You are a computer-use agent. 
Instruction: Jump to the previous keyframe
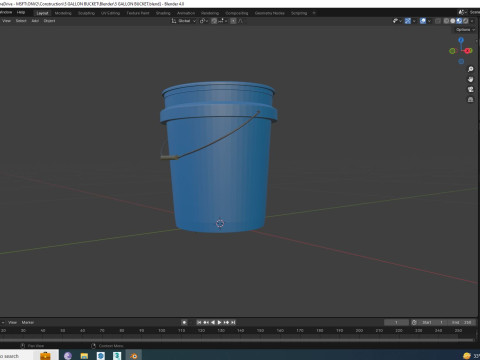pos(206,322)
